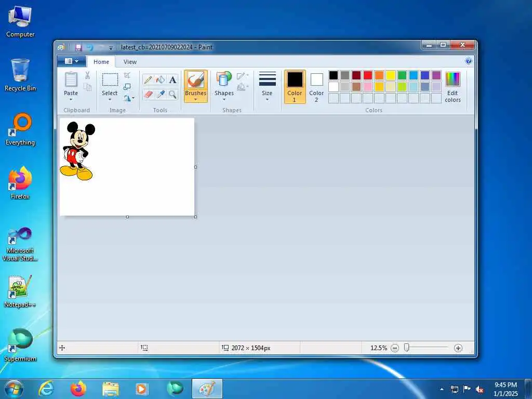Select the Pencil tool

[148, 80]
